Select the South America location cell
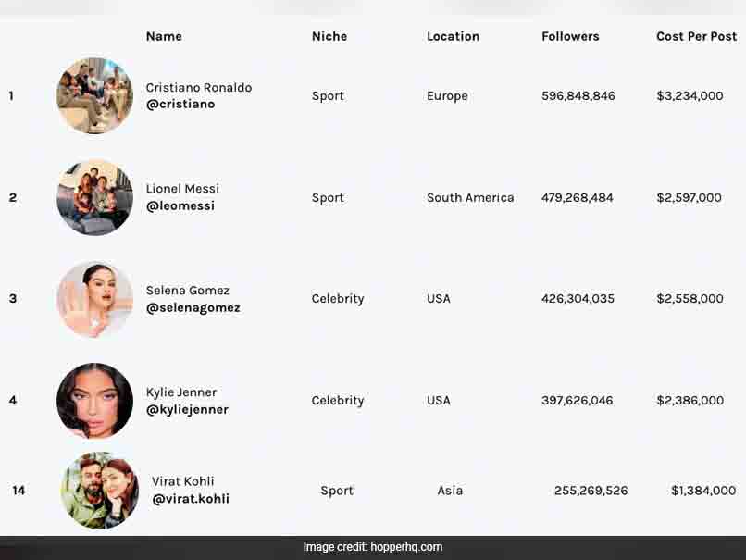 (x=470, y=197)
